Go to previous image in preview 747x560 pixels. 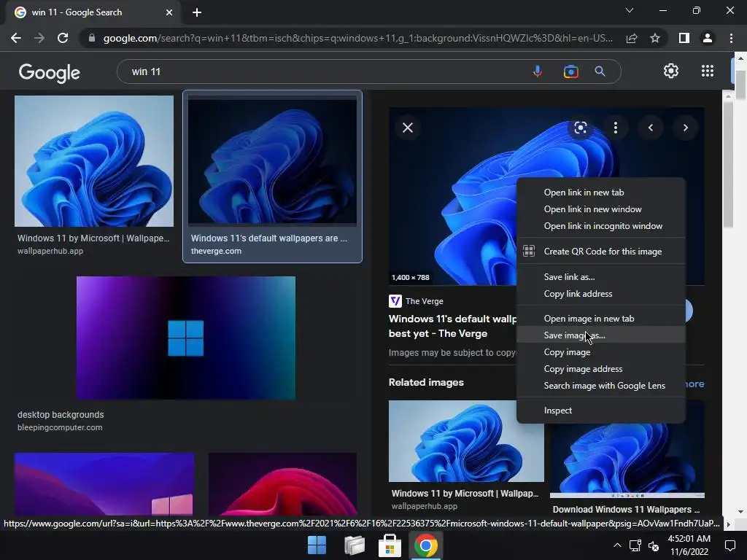click(x=650, y=128)
